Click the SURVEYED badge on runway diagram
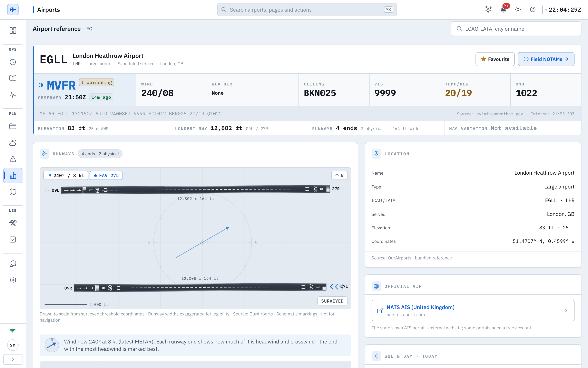 pos(332,301)
